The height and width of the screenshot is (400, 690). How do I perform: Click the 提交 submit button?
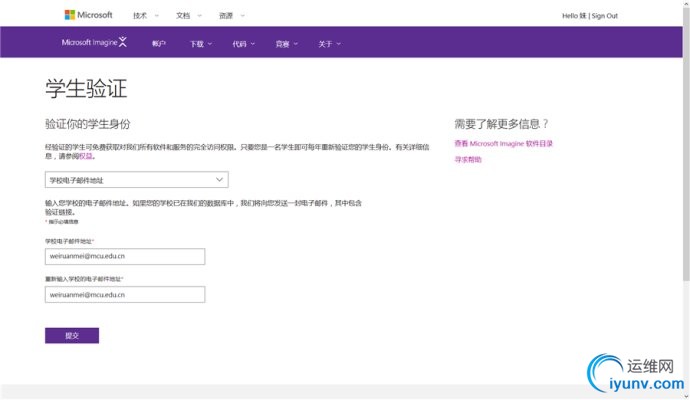click(72, 335)
